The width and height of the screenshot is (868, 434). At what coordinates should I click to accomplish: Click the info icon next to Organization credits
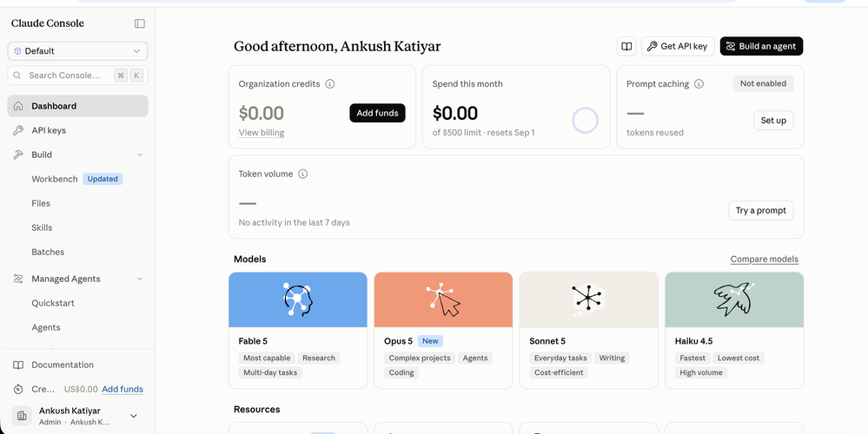(330, 84)
